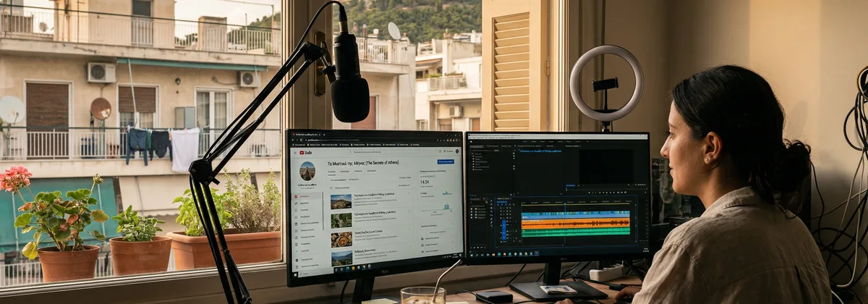Select the highlighted red first sidebar item
Viewport: 868px width, 304px height.
tap(307, 196)
